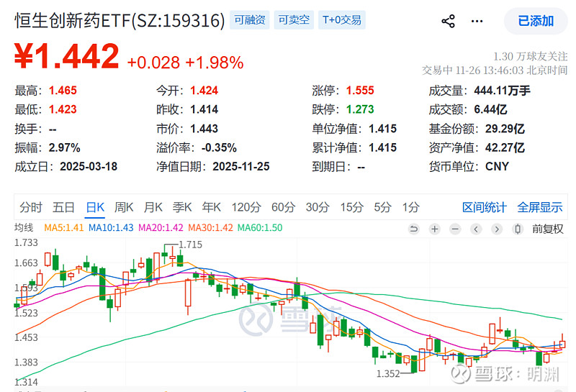This screenshot has width=576, height=392.
Task: Click the MA20:1.42 indicator label
Action: pos(161,227)
